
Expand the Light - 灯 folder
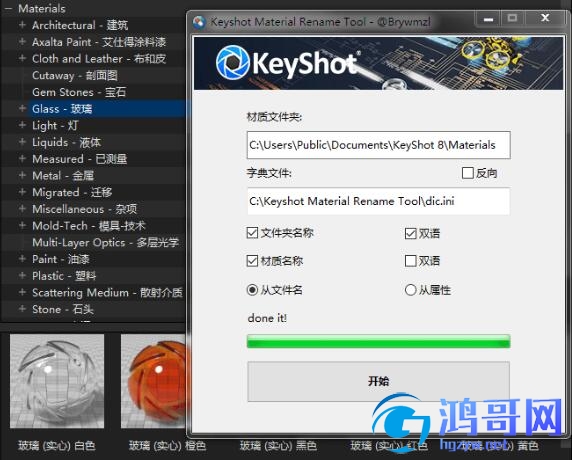22,125
